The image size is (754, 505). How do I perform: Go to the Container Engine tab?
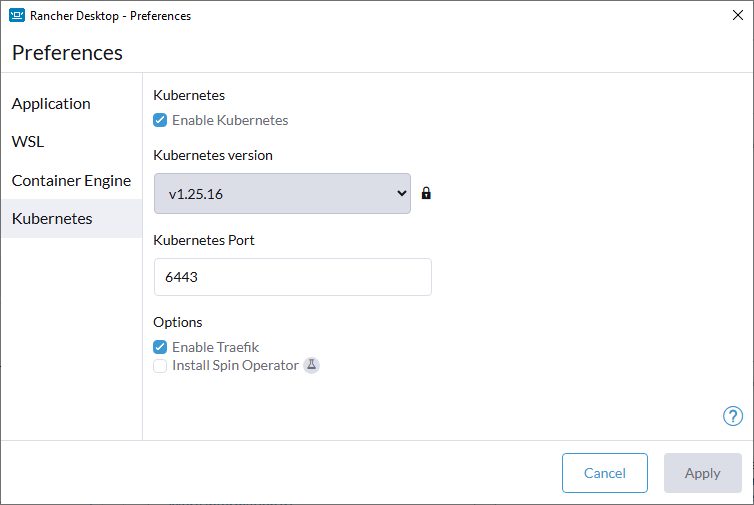pyautogui.click(x=71, y=181)
